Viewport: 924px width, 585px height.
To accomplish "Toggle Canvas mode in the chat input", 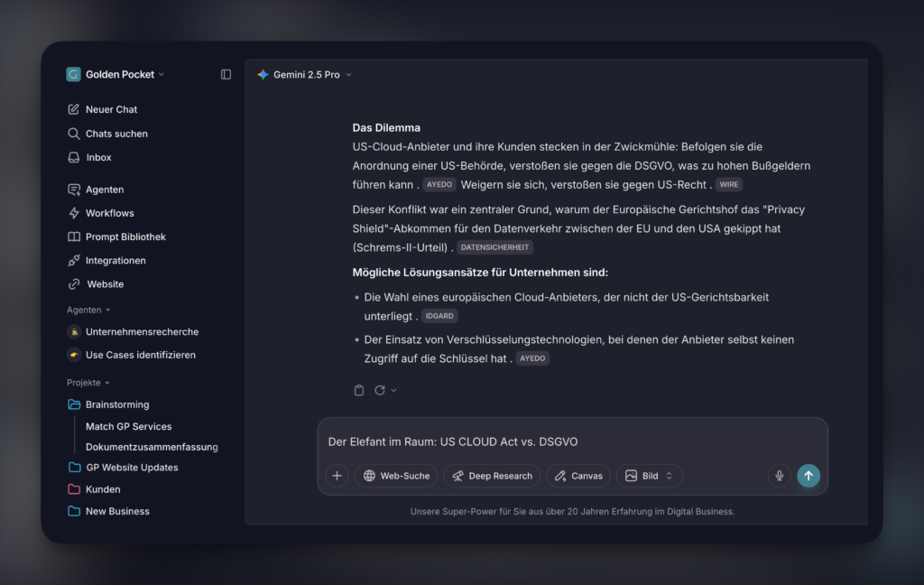I will tap(577, 476).
